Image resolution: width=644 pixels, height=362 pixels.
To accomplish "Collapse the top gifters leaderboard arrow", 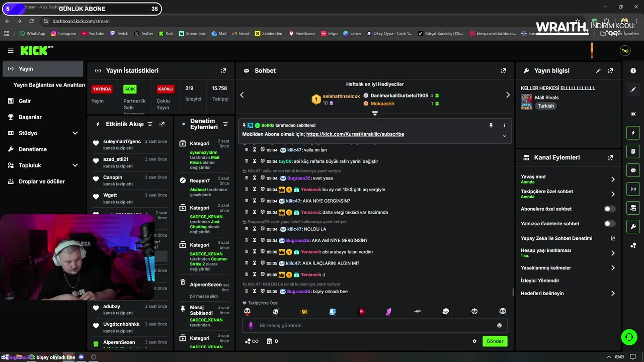I will (x=375, y=113).
